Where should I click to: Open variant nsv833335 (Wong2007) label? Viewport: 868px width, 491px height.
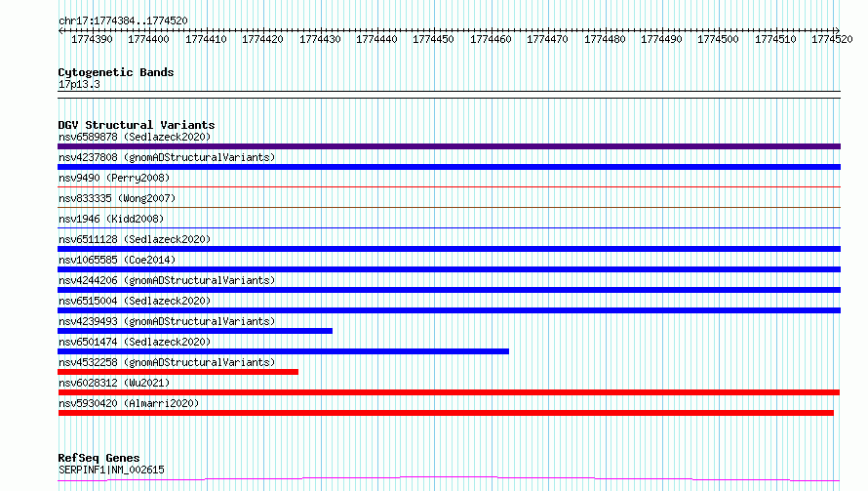(117, 198)
